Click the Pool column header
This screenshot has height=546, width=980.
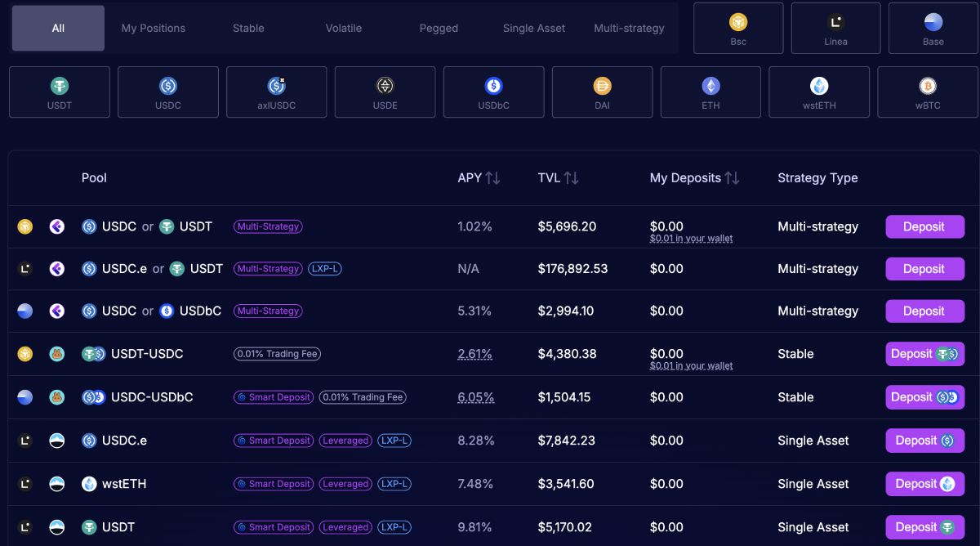pos(94,177)
